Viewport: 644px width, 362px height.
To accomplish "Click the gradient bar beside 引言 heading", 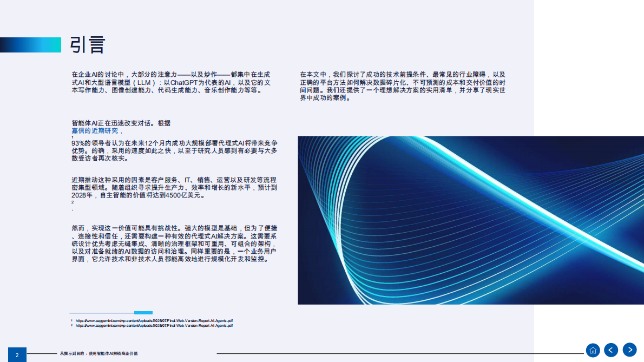I will point(30,45).
